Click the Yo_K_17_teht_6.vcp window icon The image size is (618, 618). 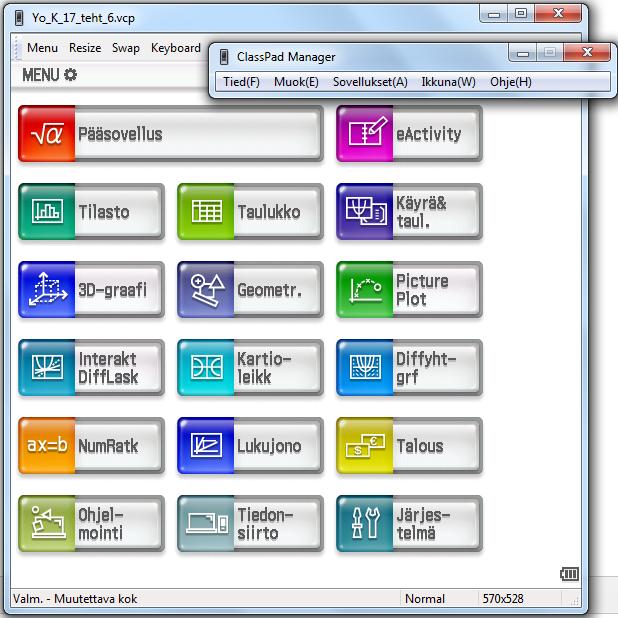point(19,18)
